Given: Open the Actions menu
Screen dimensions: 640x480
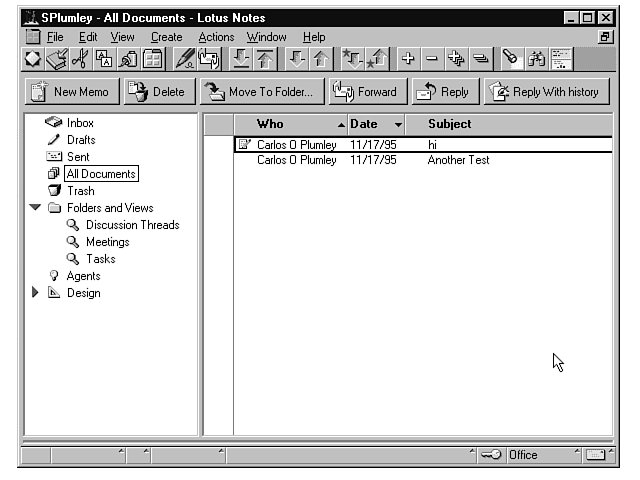Looking at the screenshot, I should coord(216,37).
